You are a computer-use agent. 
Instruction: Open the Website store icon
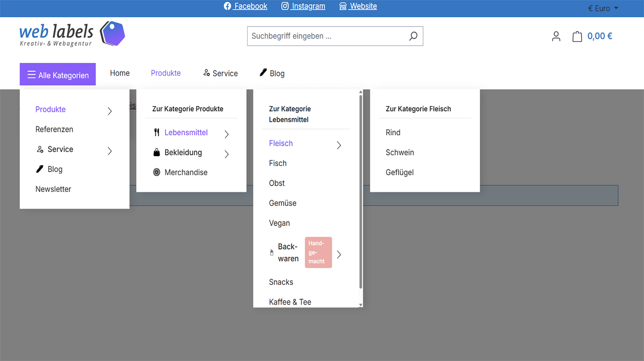point(343,6)
